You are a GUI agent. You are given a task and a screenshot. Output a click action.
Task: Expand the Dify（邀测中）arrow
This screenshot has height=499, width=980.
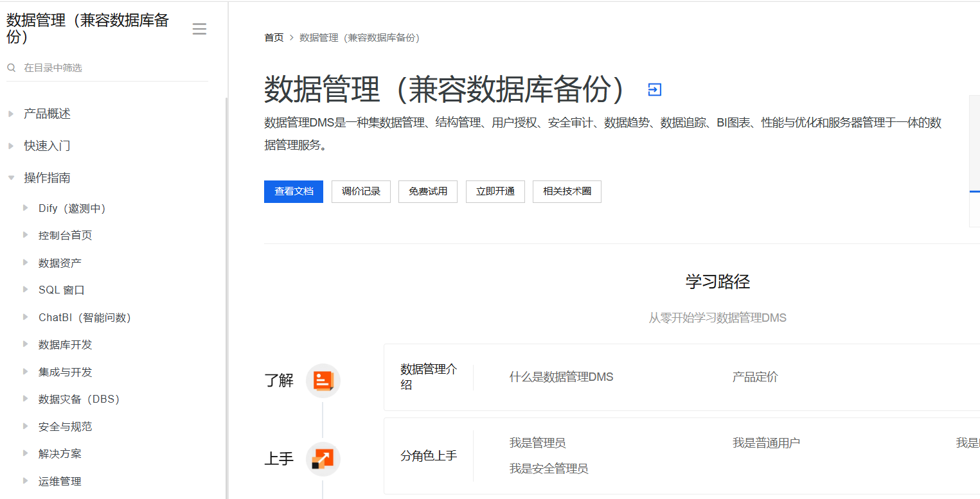click(x=26, y=208)
